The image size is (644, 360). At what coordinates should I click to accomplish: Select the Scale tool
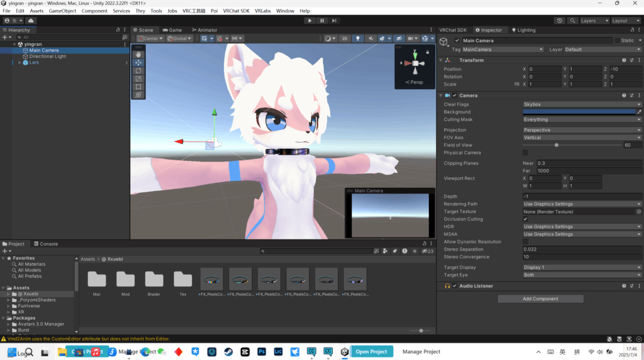pos(138,79)
